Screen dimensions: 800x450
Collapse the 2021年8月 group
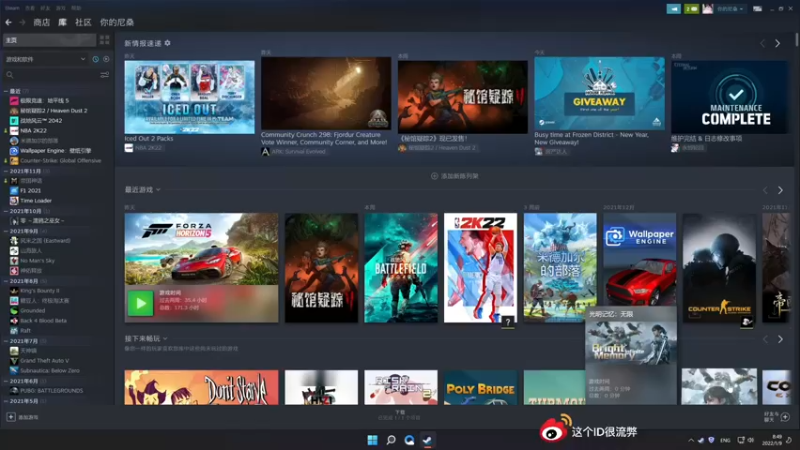(x=6, y=281)
